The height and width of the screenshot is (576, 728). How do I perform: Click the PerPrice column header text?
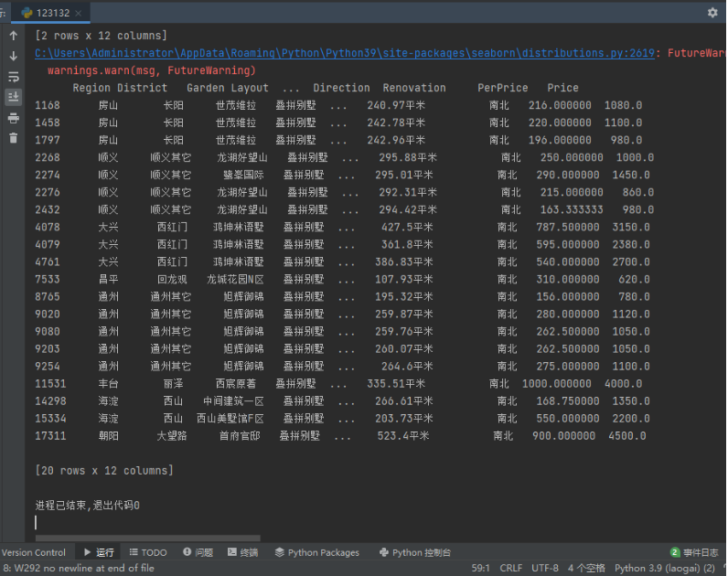[x=503, y=88]
